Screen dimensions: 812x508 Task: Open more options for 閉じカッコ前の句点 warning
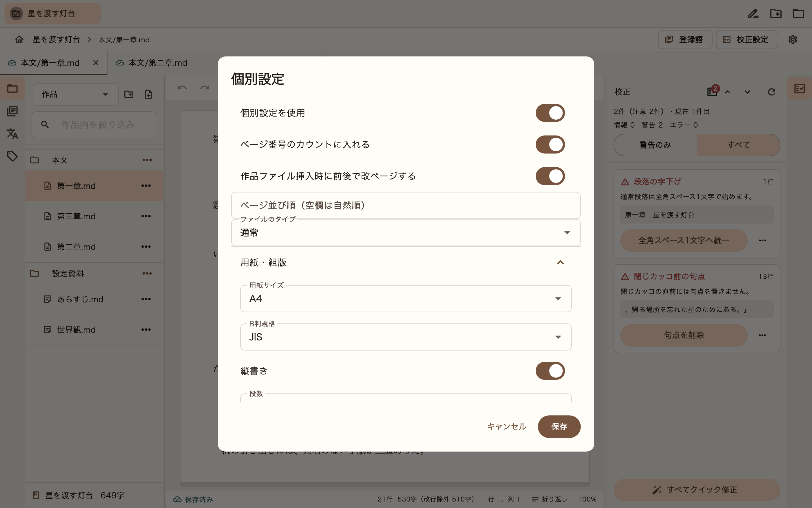click(x=762, y=335)
